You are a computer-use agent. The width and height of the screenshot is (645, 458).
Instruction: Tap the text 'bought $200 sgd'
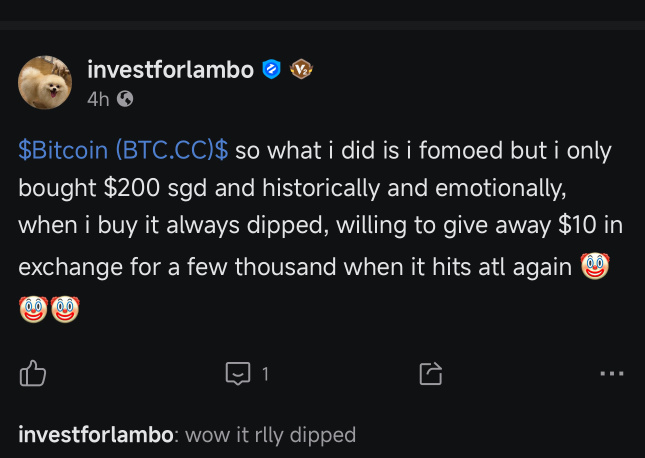(112, 188)
